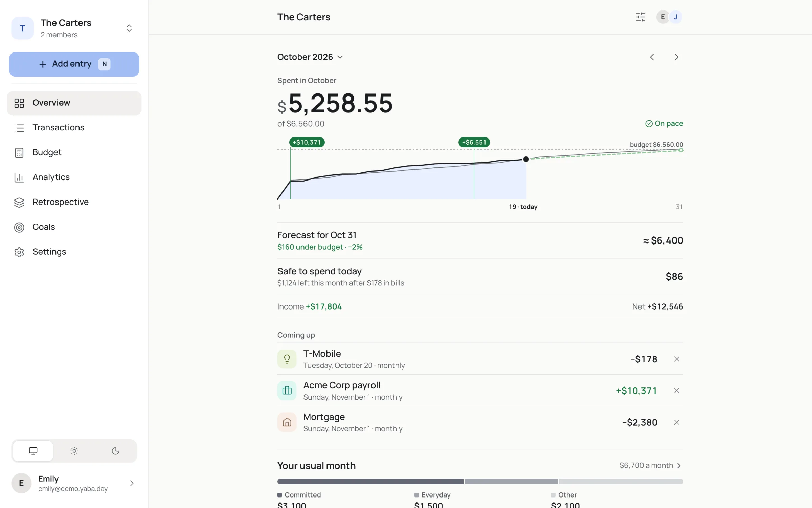Screen dimensions: 812x508
Task: Switch to light theme mode
Action: pyautogui.click(x=74, y=451)
